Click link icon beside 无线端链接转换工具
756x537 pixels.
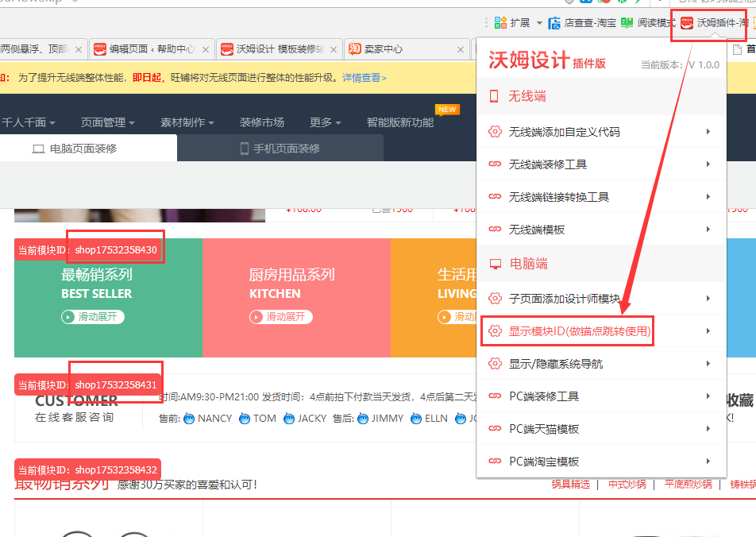[x=495, y=196]
